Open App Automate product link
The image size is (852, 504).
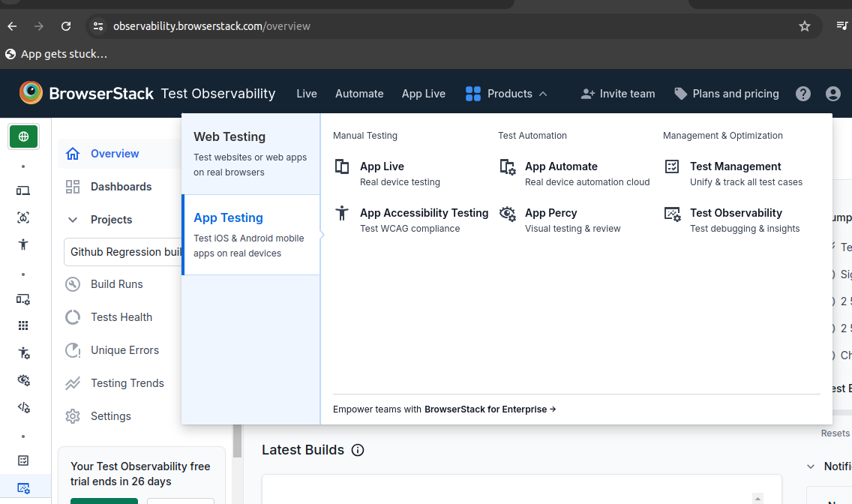click(x=575, y=174)
